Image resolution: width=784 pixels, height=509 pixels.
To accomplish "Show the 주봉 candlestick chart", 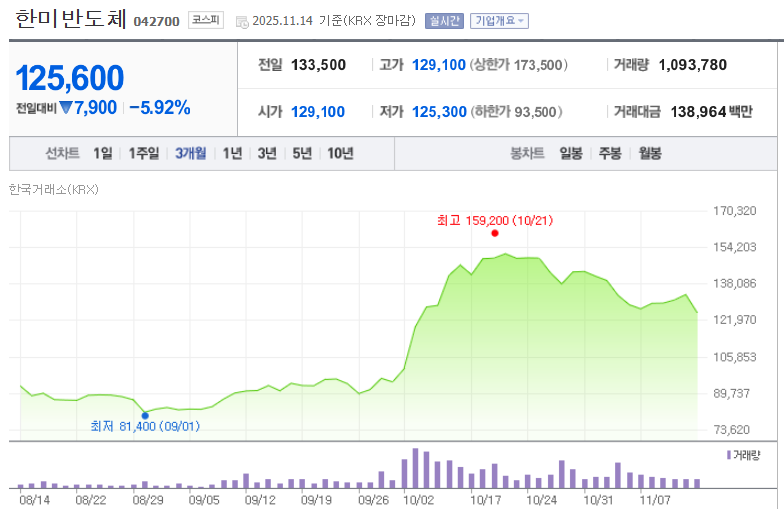I will pyautogui.click(x=610, y=153).
